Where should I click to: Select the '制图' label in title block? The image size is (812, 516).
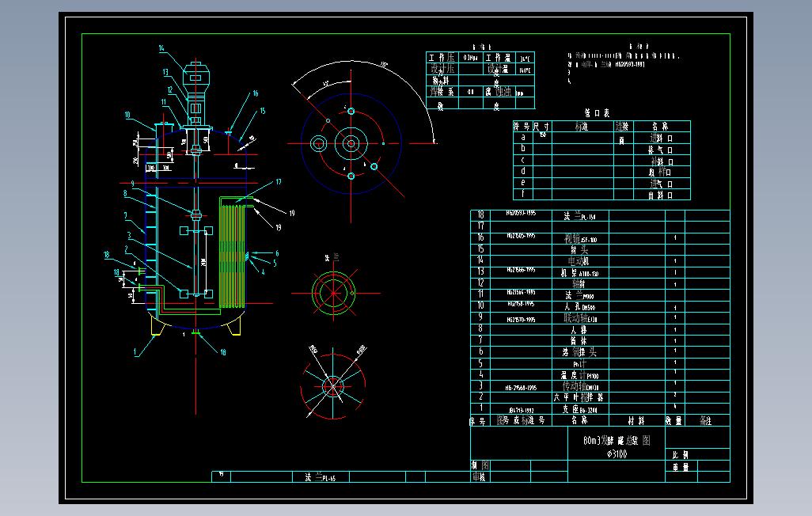[x=480, y=465]
